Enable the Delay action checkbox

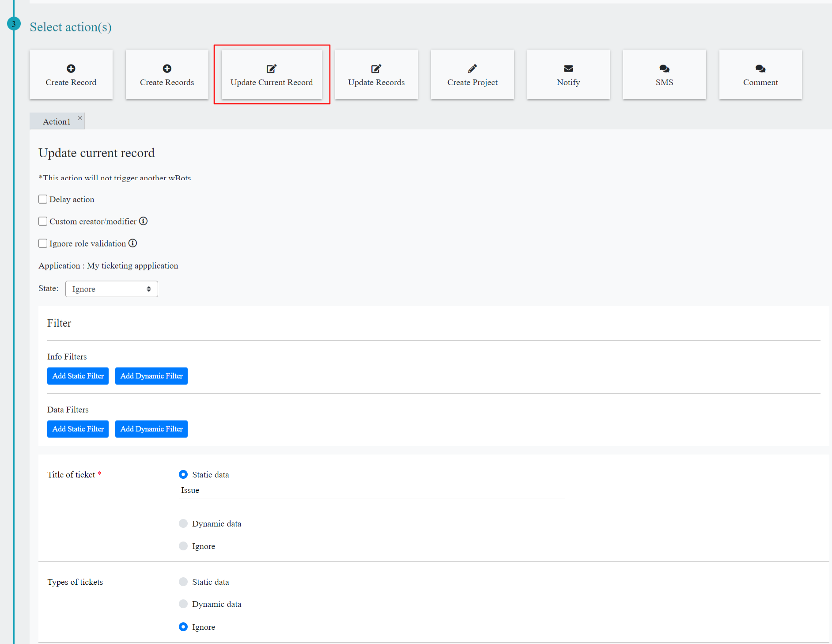pos(43,199)
